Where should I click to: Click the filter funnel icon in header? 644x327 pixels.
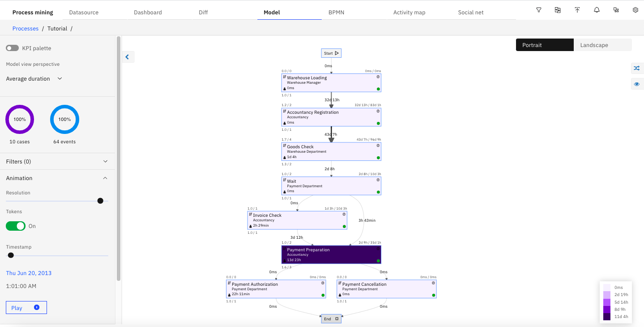click(539, 10)
